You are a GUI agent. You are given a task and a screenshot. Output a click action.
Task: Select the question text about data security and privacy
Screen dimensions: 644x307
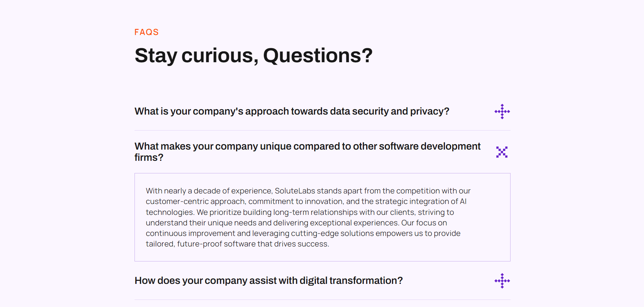pos(292,111)
